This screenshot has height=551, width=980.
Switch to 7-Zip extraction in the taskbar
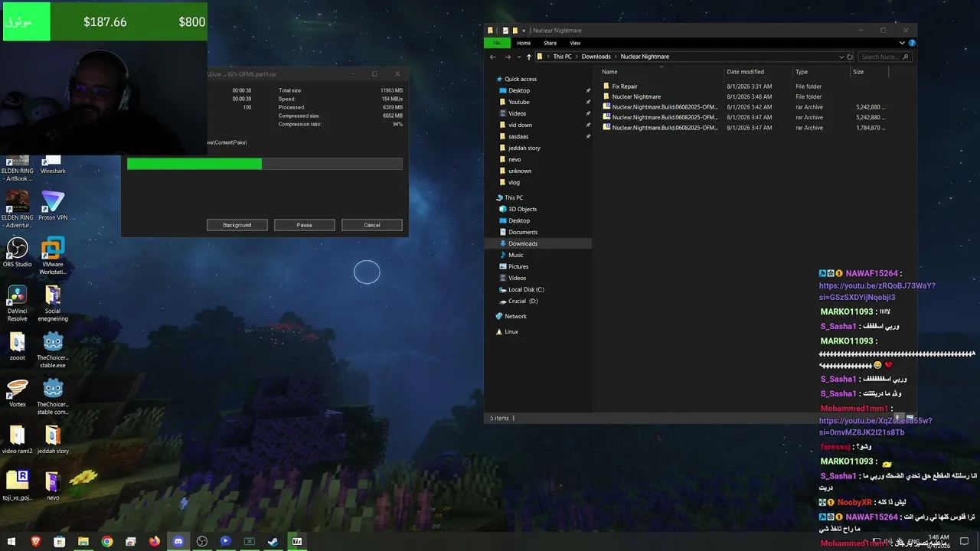[x=296, y=541]
